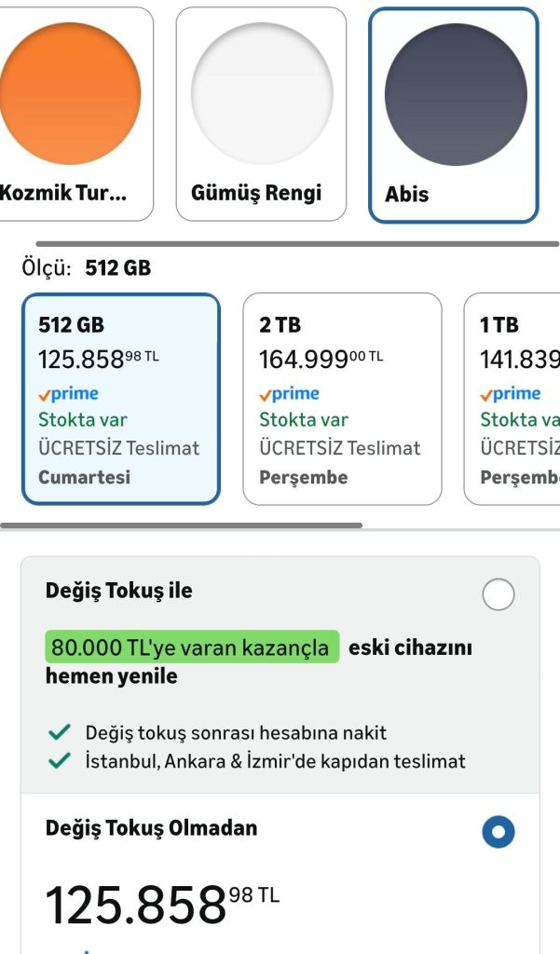Viewport: 560px width, 954px height.
Task: Click the checkmark beside hesabına nakit
Action: coord(61,732)
